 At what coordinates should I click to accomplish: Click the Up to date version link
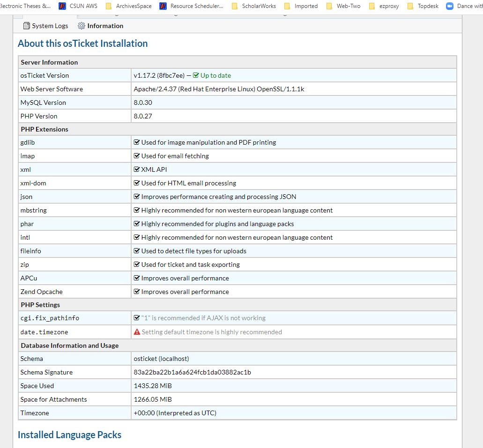coord(215,75)
